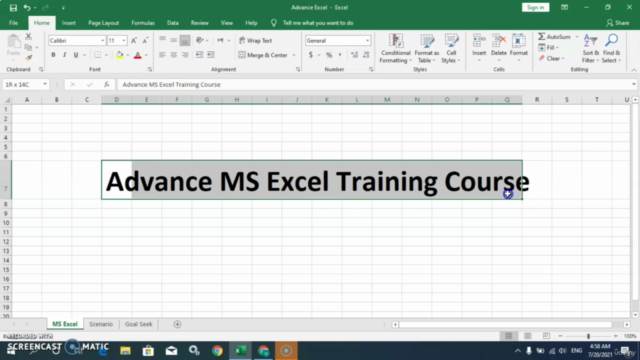Open the File tab

pos(13,23)
